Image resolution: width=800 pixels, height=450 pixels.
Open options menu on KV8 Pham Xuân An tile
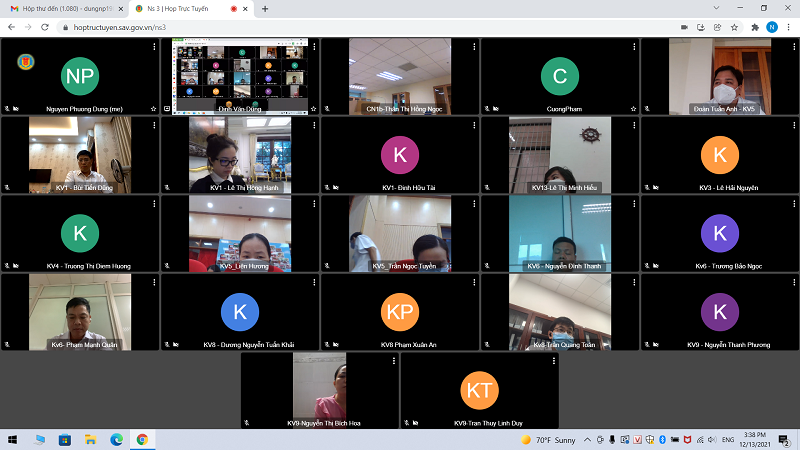click(x=474, y=282)
